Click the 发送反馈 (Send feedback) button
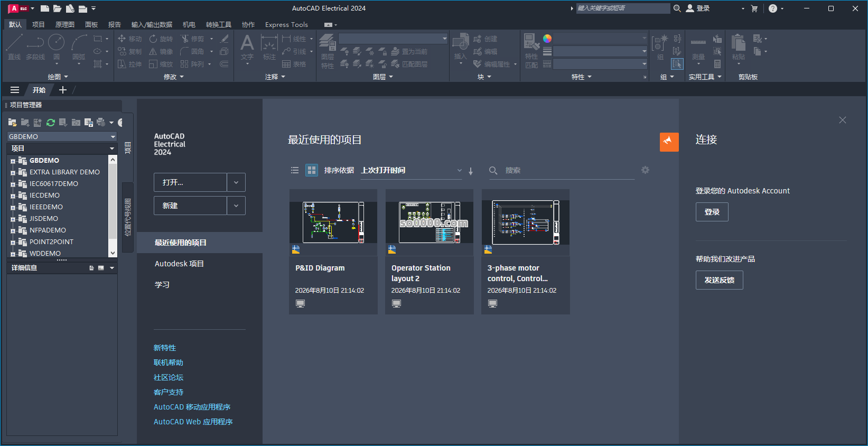868x446 pixels. coord(720,280)
